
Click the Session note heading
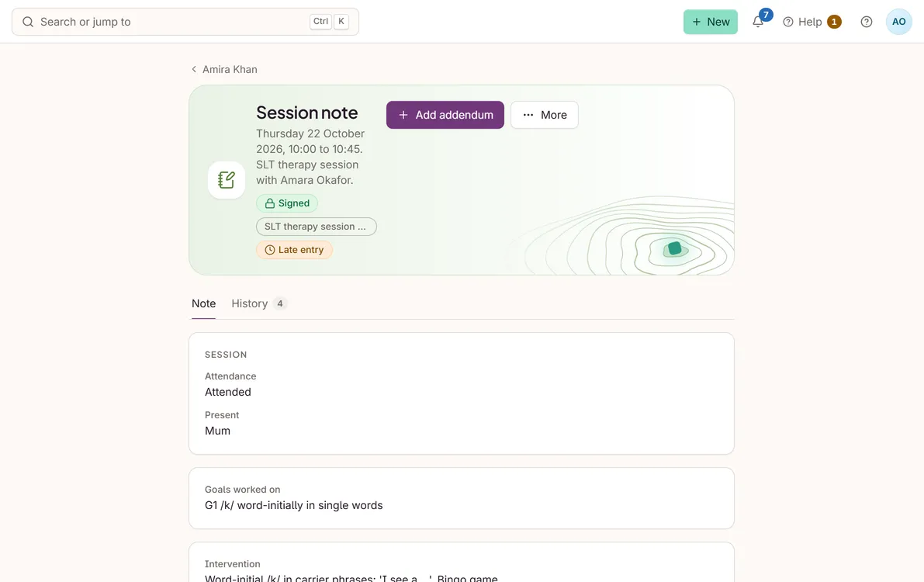(x=307, y=113)
